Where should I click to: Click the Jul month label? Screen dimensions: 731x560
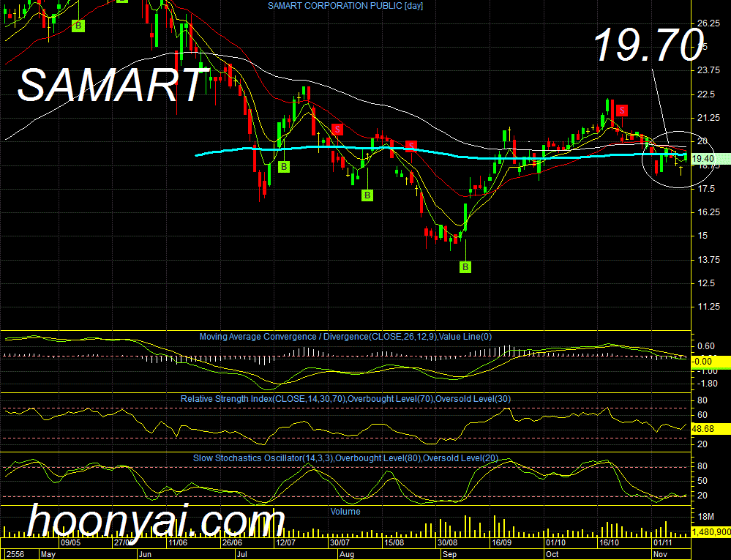tap(241, 554)
